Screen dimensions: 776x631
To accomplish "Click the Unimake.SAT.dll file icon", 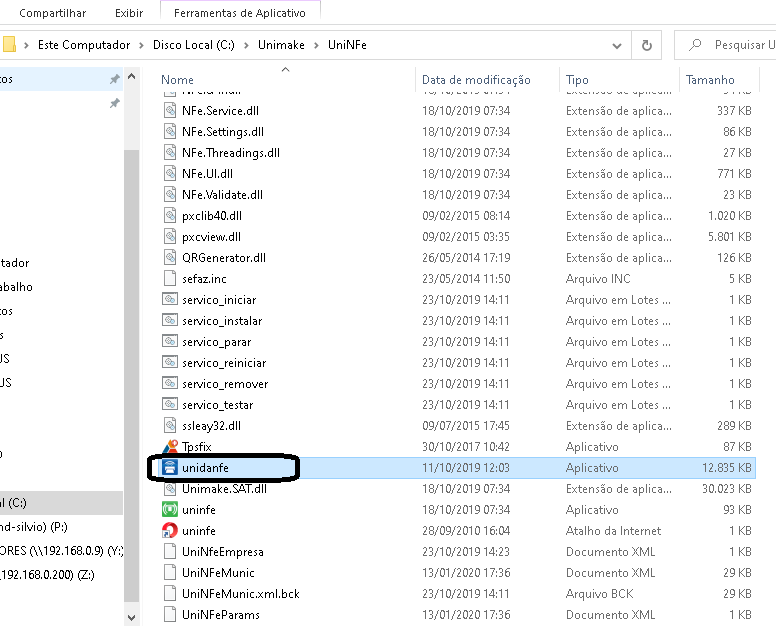I will coord(170,488).
